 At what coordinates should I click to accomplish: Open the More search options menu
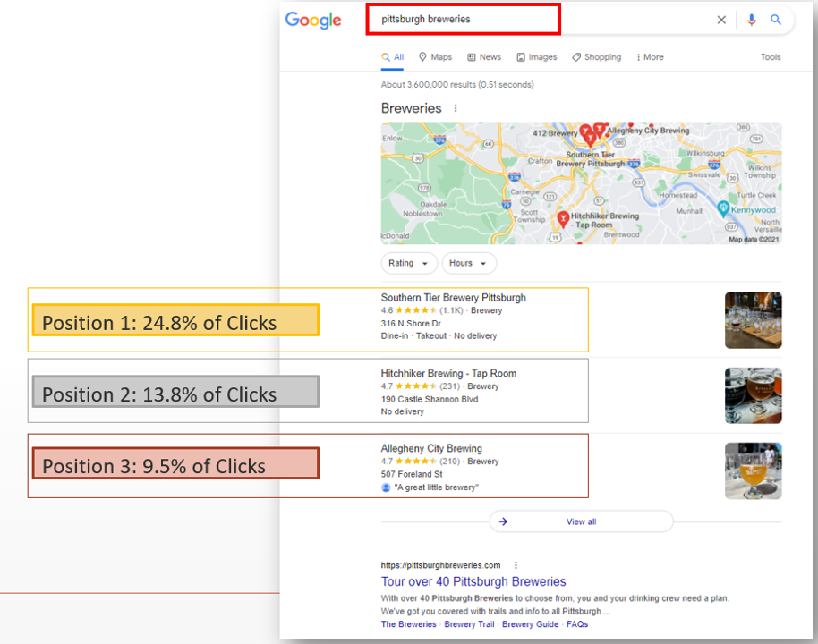tap(650, 57)
